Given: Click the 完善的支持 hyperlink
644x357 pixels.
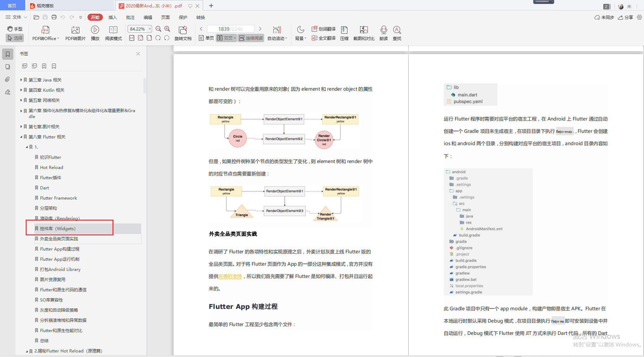Looking at the screenshot, I should pyautogui.click(x=230, y=277).
